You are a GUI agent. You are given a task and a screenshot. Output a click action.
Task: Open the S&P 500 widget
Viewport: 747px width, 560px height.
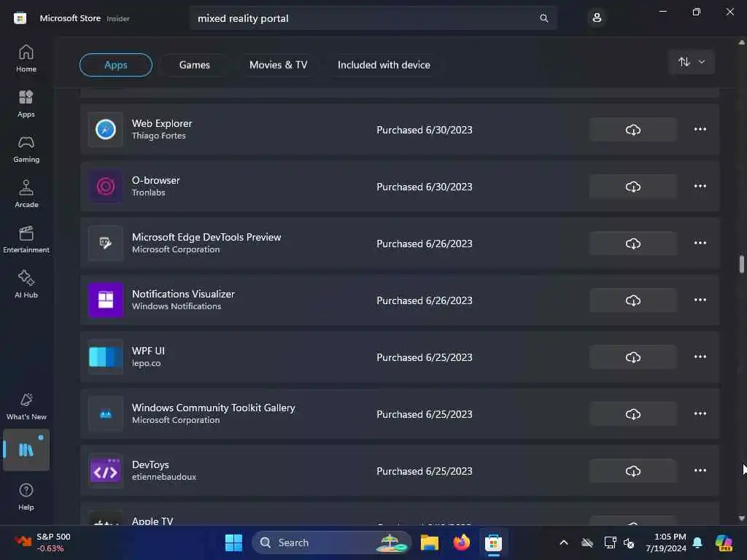(x=43, y=542)
